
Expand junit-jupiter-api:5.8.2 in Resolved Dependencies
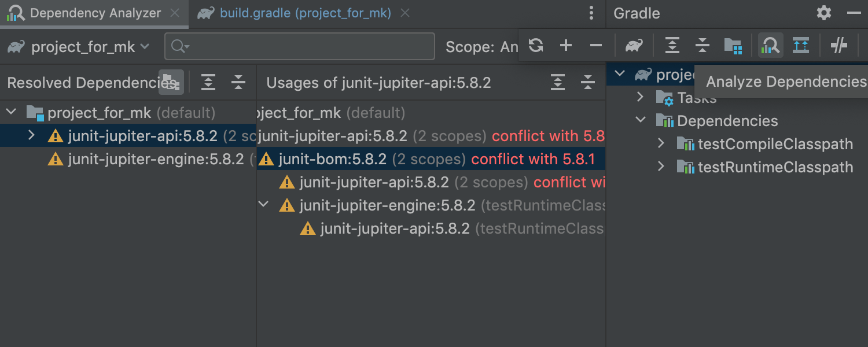coord(32,136)
